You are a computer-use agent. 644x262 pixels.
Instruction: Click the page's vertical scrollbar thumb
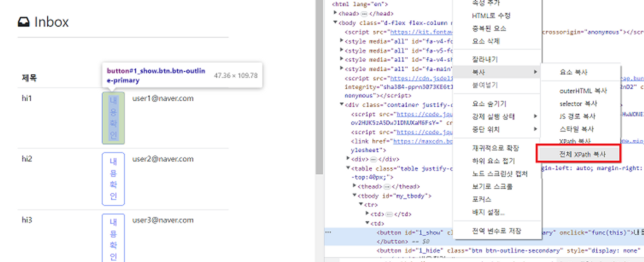[319, 87]
